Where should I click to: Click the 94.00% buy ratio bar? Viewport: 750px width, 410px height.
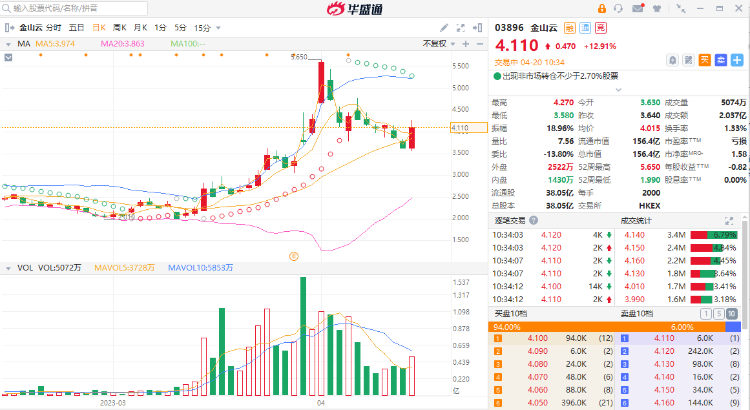click(607, 327)
